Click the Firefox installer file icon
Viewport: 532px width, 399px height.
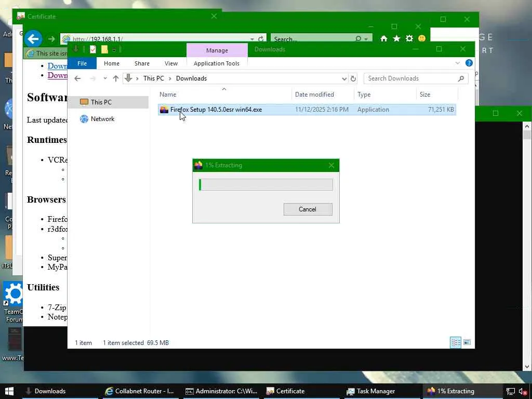(164, 110)
